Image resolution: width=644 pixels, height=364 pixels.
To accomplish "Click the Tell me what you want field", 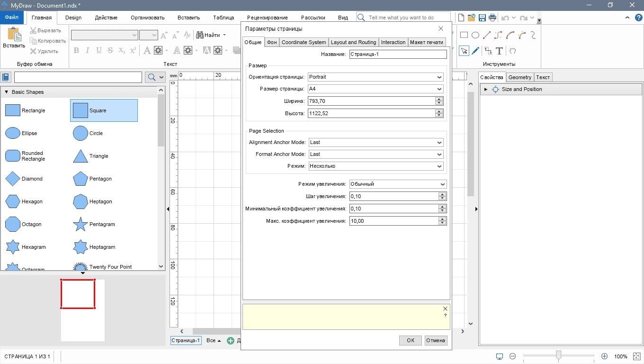I will 403,18.
